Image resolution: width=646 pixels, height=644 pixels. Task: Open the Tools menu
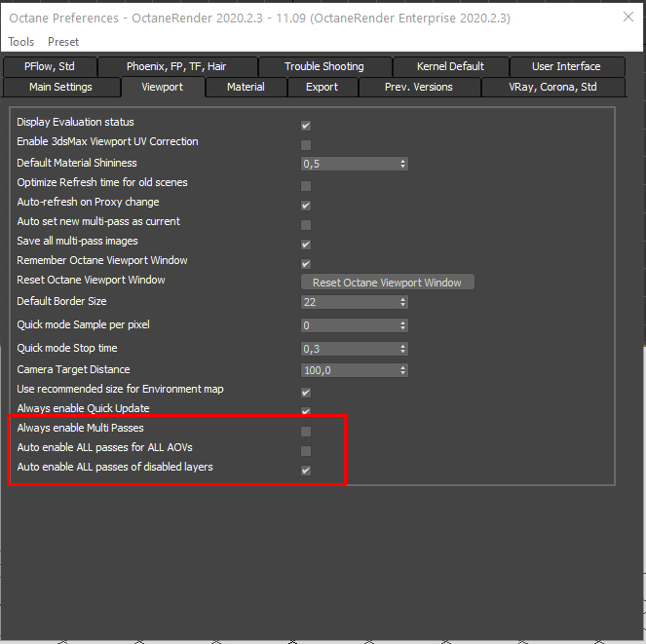pyautogui.click(x=21, y=42)
